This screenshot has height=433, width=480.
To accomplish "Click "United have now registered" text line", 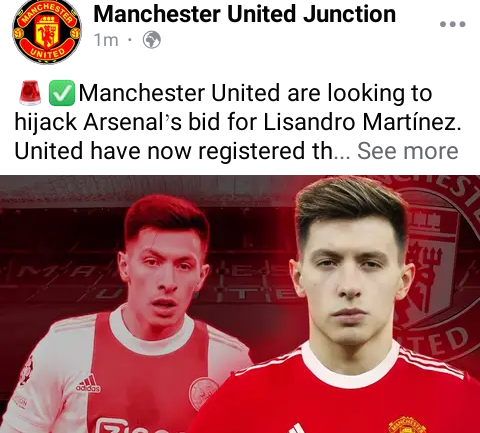I will tap(173, 151).
